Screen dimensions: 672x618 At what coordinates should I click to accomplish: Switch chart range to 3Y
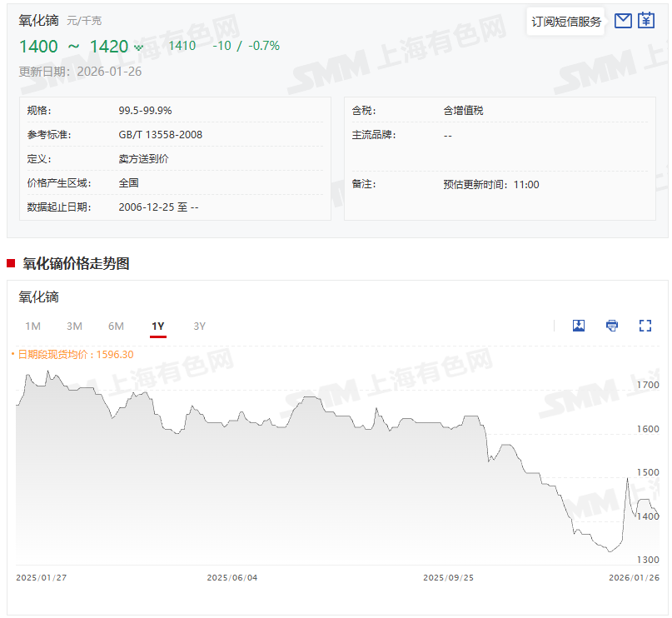[199, 326]
